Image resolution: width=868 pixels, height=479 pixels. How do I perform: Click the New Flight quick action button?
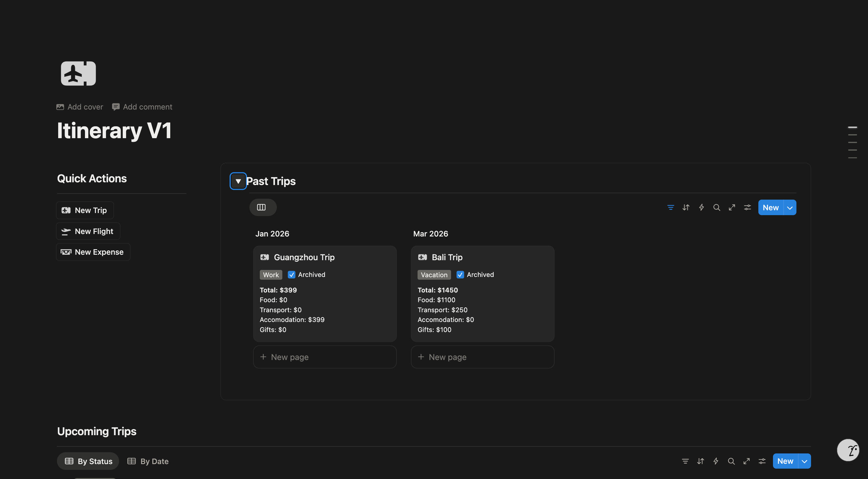coord(88,231)
